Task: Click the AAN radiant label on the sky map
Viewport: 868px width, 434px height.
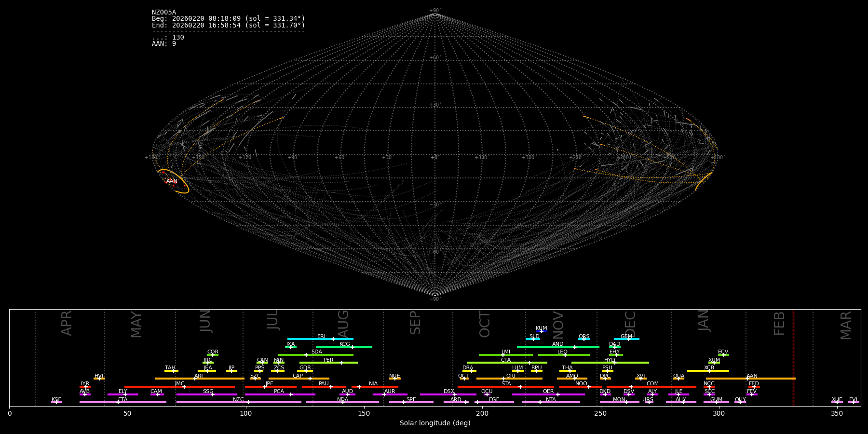Action: (172, 181)
